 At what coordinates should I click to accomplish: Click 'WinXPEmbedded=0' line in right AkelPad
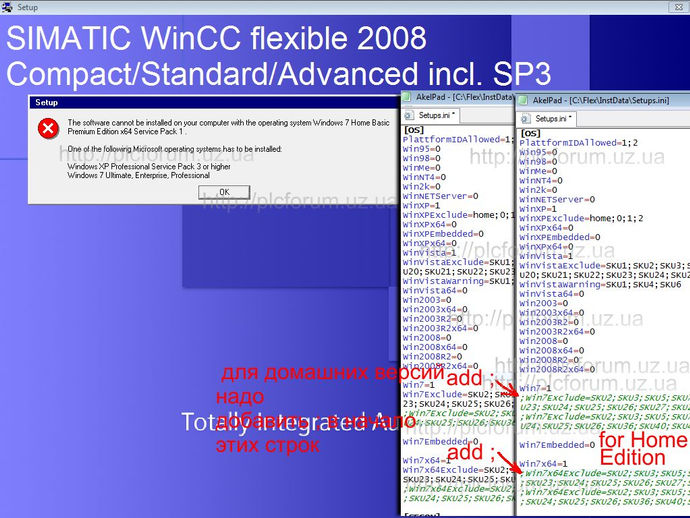[560, 237]
